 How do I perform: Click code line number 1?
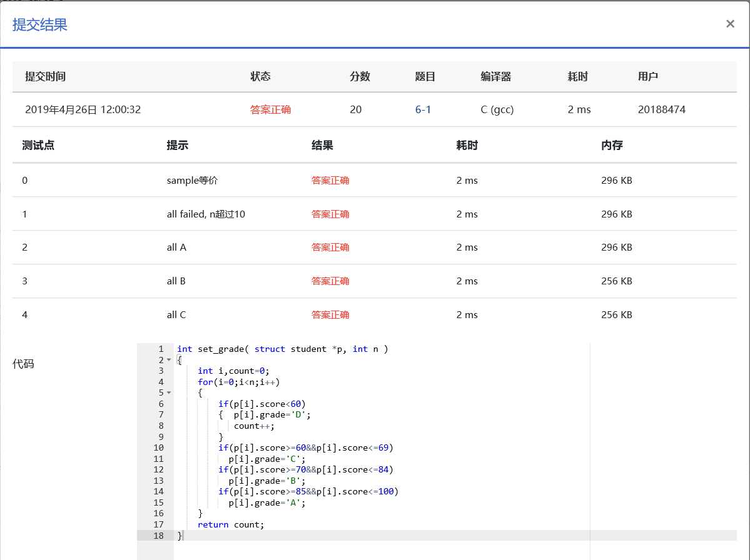(x=161, y=349)
